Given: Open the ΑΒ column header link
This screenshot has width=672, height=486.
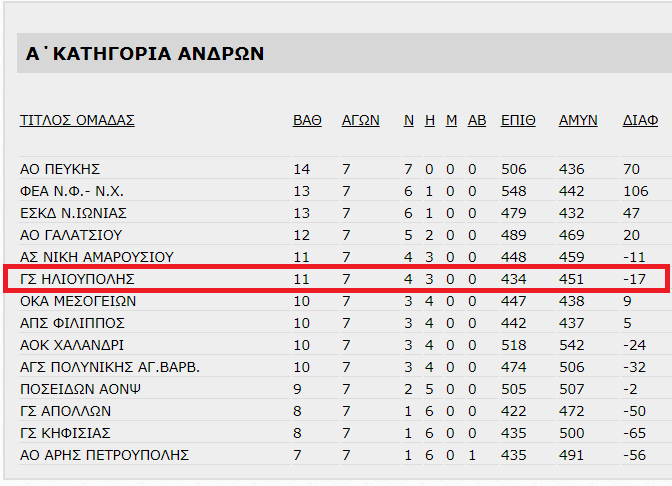Looking at the screenshot, I should click(x=477, y=120).
